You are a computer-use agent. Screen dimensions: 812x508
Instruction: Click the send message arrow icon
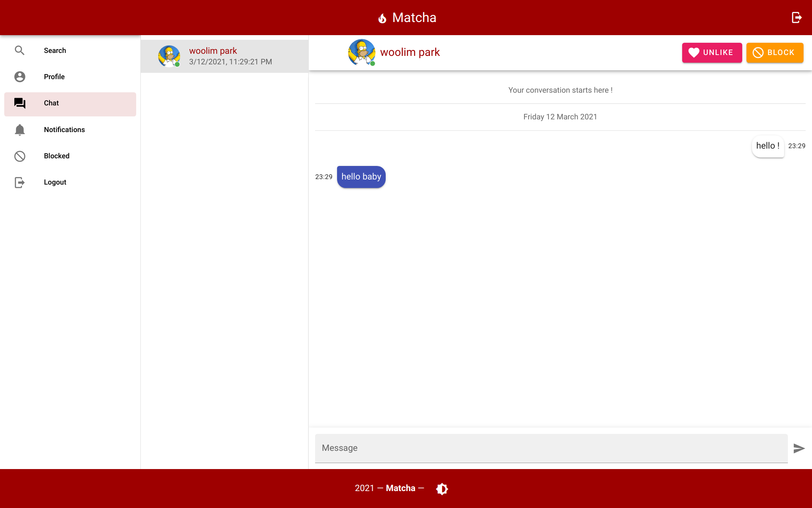click(798, 448)
